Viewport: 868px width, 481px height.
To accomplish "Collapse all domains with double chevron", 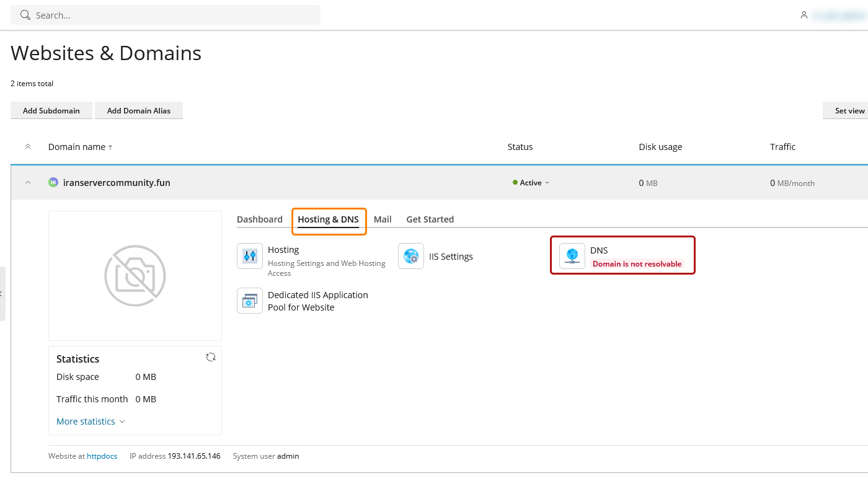I will (x=28, y=147).
